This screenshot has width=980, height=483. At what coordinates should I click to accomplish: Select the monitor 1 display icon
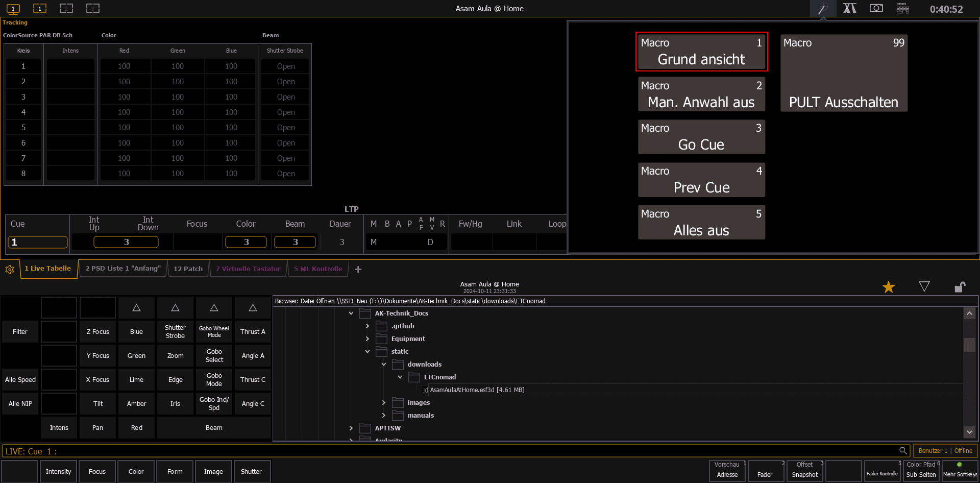pyautogui.click(x=13, y=9)
